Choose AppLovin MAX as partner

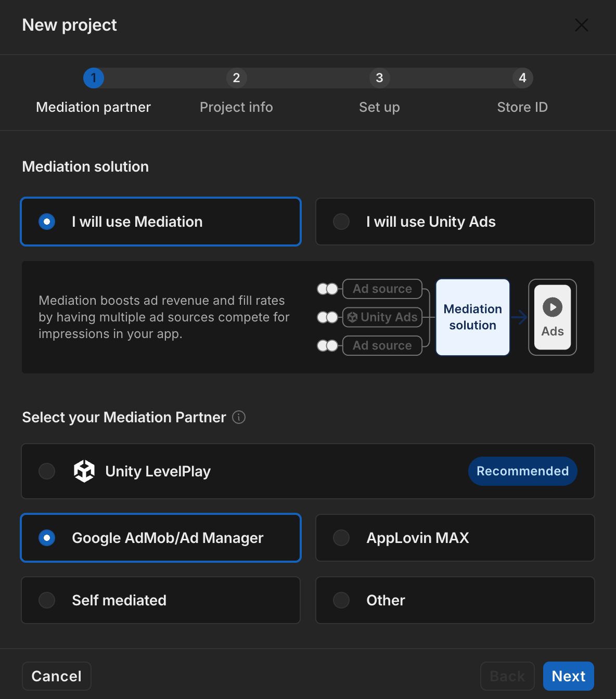[x=341, y=538]
